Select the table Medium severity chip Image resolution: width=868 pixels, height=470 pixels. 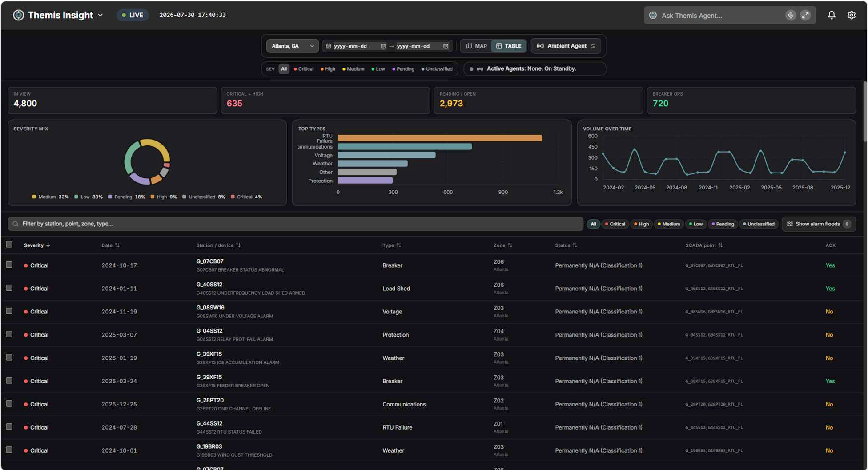coord(668,224)
